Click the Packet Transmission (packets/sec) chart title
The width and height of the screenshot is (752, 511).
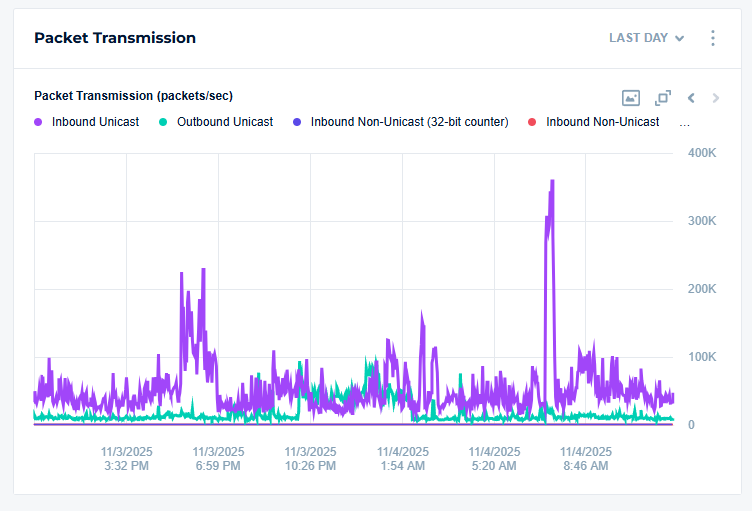[x=133, y=96]
